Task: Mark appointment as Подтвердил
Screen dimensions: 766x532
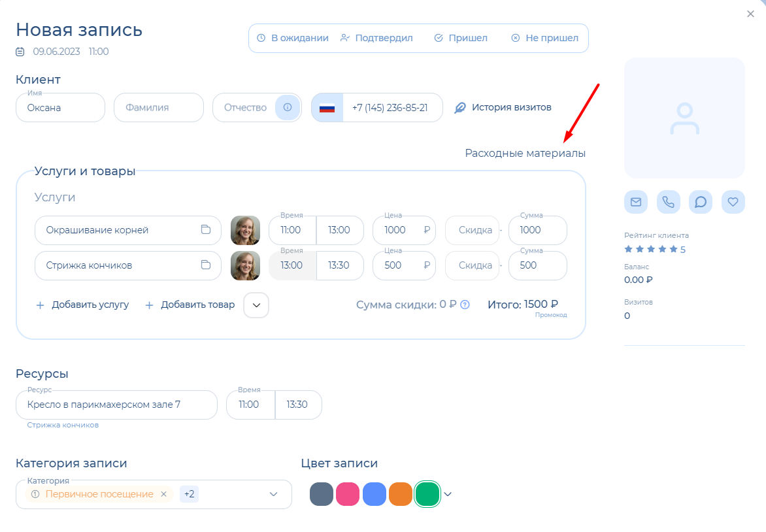Action: coord(376,38)
